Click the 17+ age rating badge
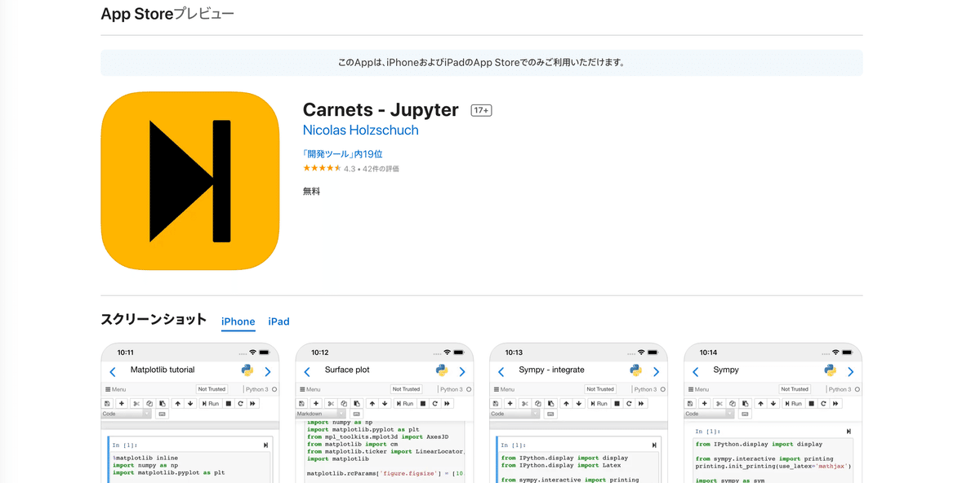 click(x=481, y=110)
